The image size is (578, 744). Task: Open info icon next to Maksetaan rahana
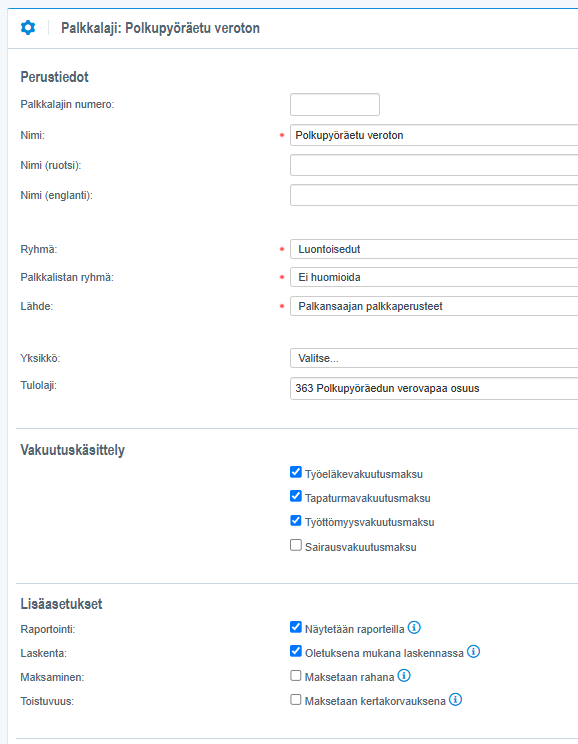point(404,676)
